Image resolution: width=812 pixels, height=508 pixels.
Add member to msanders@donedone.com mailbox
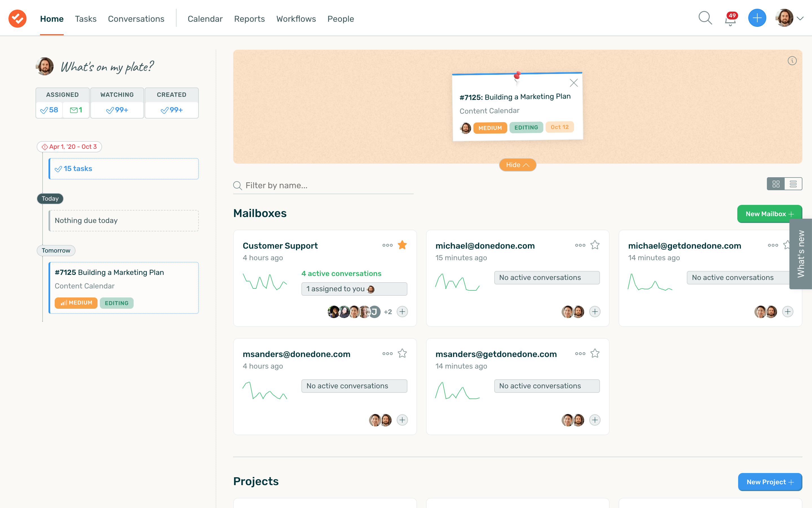(x=402, y=420)
